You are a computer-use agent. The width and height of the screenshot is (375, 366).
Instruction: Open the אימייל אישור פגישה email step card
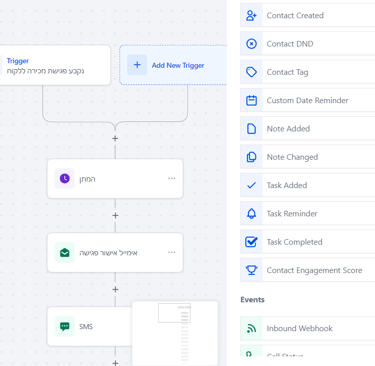pos(115,253)
